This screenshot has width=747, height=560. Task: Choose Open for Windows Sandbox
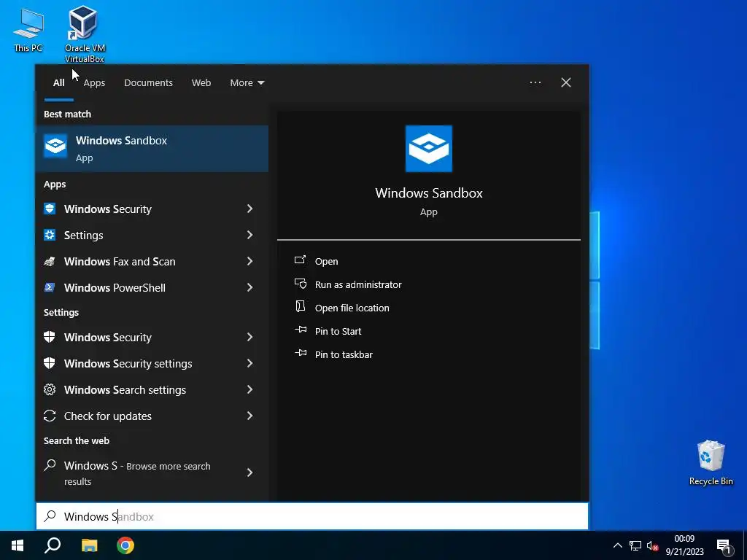tap(326, 262)
